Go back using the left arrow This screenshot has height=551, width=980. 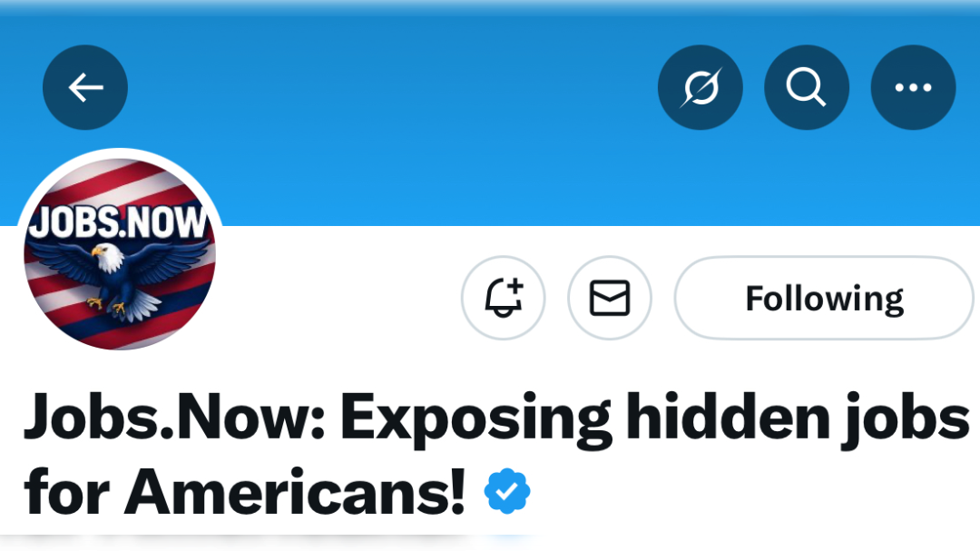(x=85, y=88)
